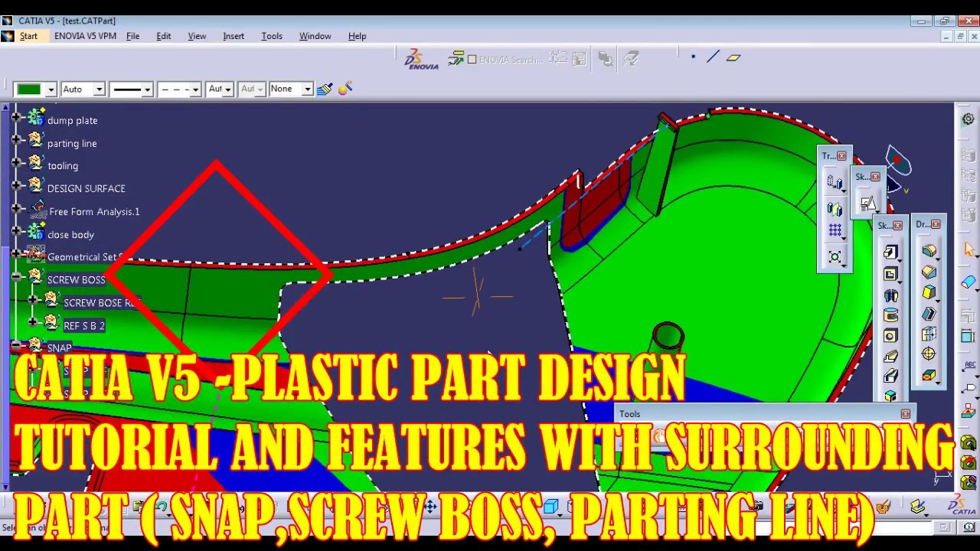Close the Tools floating toolbar

point(906,414)
